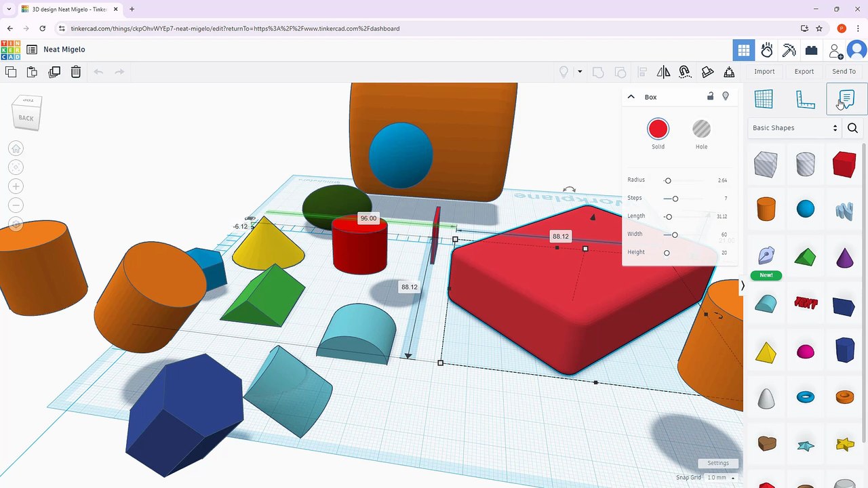Image resolution: width=868 pixels, height=488 pixels.
Task: Click the 88.12 dimension label on red box
Action: point(561,237)
